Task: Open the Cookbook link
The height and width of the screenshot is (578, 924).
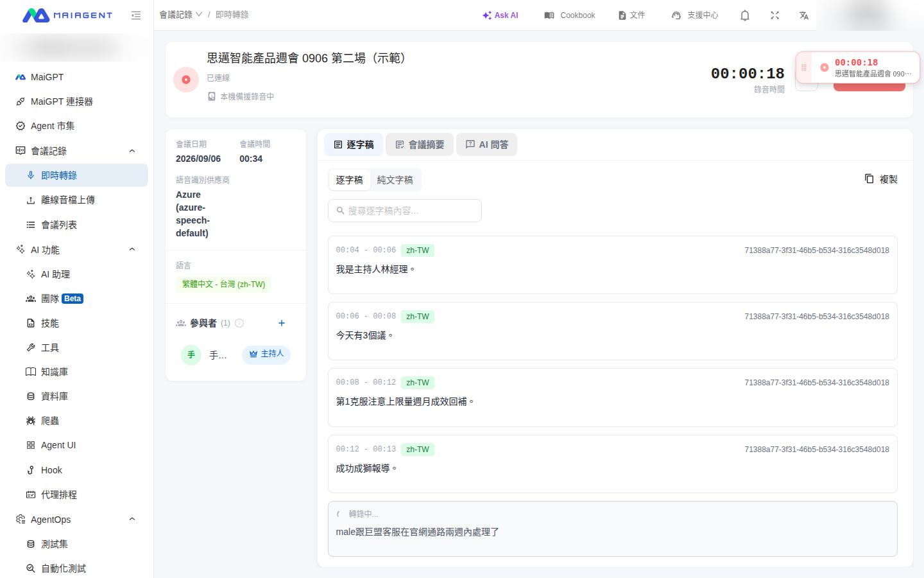Action: 570,15
